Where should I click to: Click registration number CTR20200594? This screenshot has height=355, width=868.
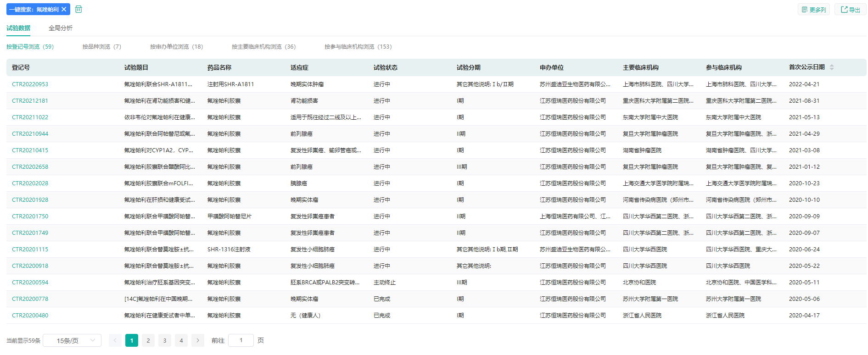[x=30, y=283]
